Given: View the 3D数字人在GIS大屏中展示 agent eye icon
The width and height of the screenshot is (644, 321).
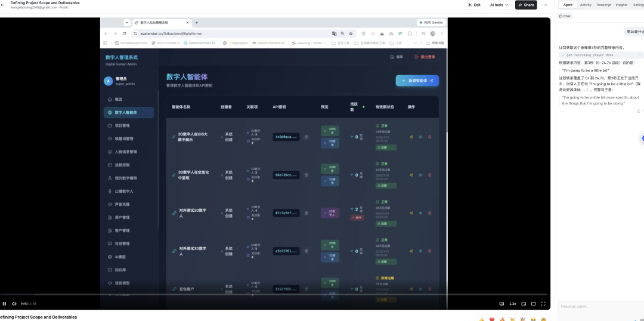Looking at the screenshot, I should click(420, 137).
